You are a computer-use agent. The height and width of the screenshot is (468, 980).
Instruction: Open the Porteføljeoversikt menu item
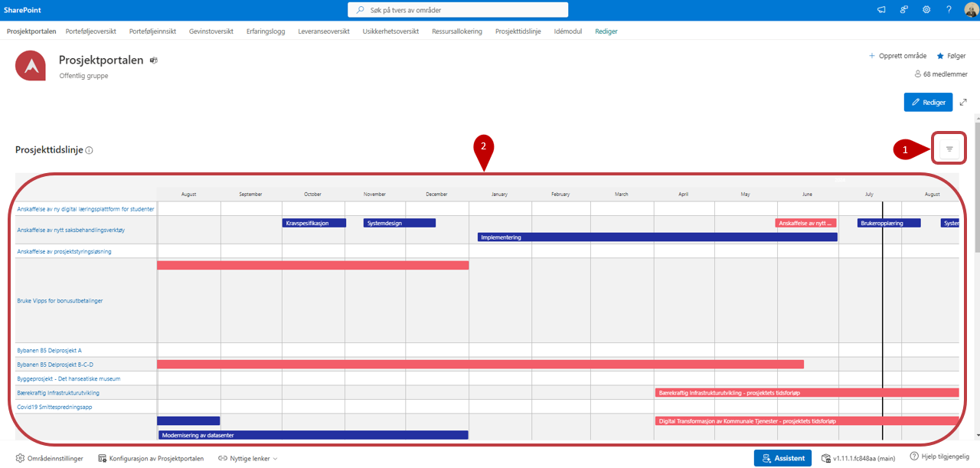(x=90, y=31)
